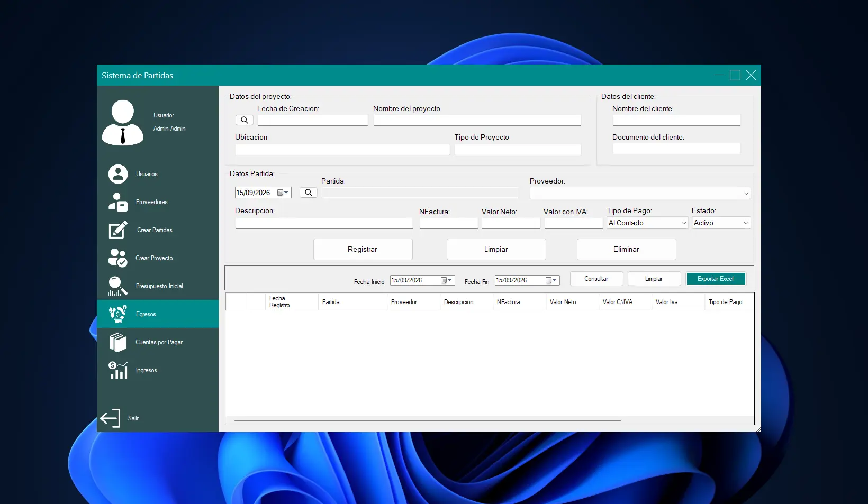The height and width of the screenshot is (504, 868).
Task: Click the Valor Neto input field
Action: pos(511,223)
